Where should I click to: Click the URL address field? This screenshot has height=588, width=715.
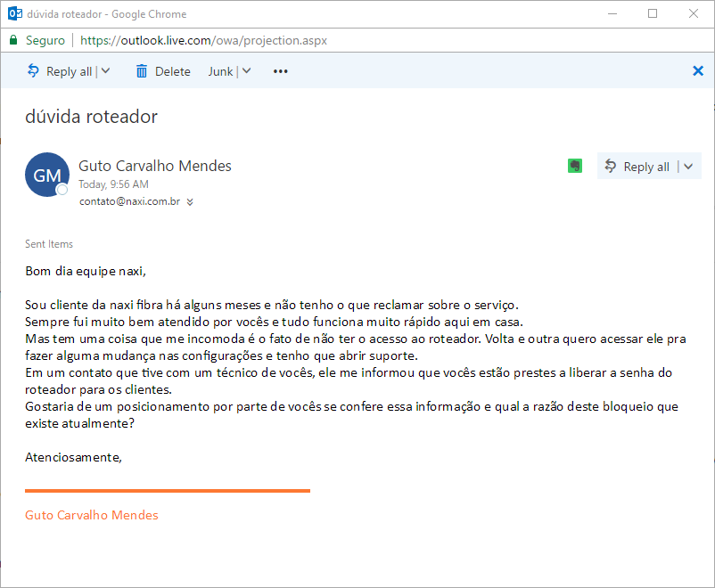coord(204,41)
